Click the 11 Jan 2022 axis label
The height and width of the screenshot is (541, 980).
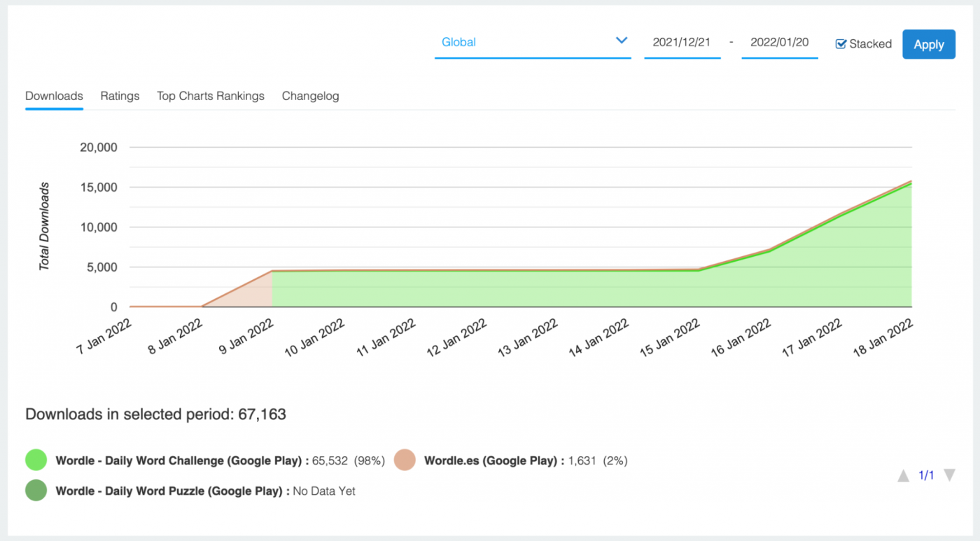click(x=385, y=337)
